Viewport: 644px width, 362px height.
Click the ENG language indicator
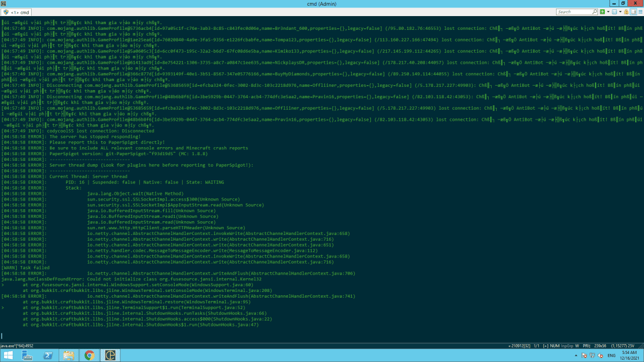click(612, 356)
